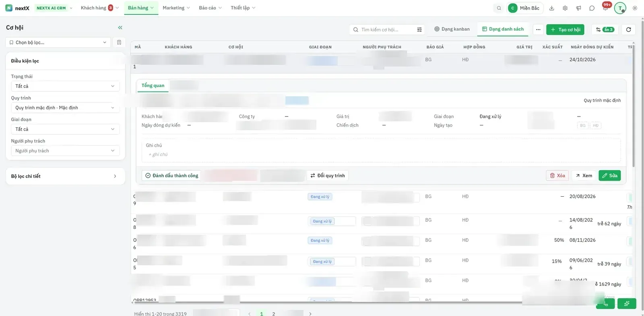Open the Giai đoạn 'Tất cả' dropdown
Viewport: 644px width, 316px height.
pyautogui.click(x=65, y=129)
